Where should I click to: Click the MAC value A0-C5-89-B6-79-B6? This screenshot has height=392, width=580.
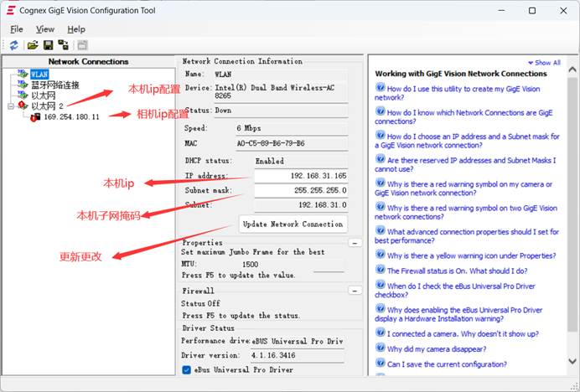tap(271, 143)
